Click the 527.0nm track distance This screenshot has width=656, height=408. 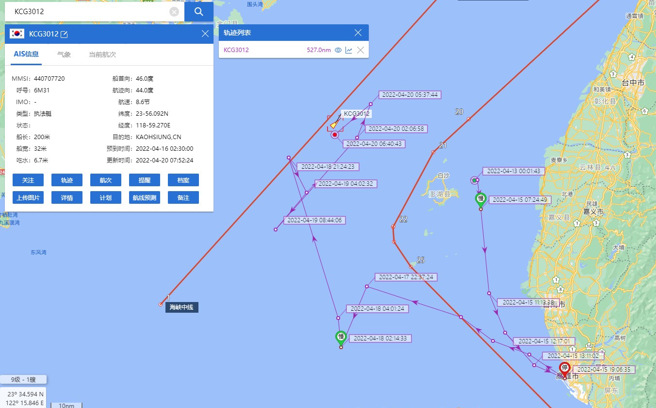click(318, 50)
